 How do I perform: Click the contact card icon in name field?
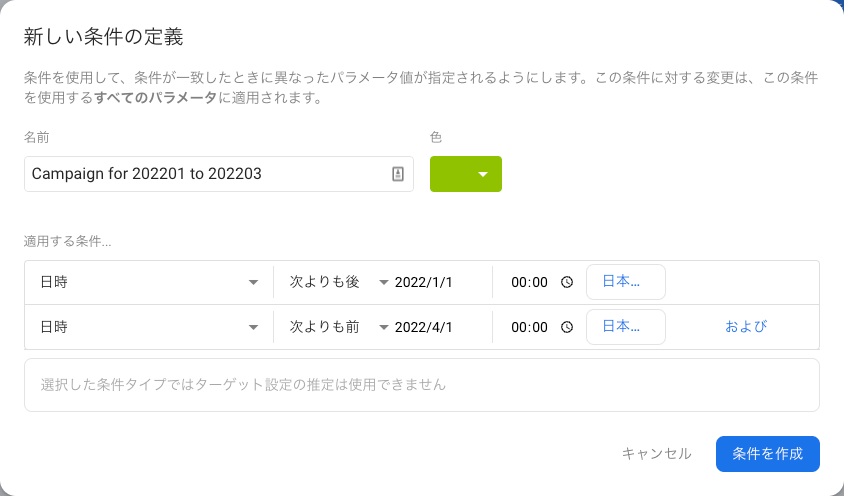tap(398, 174)
